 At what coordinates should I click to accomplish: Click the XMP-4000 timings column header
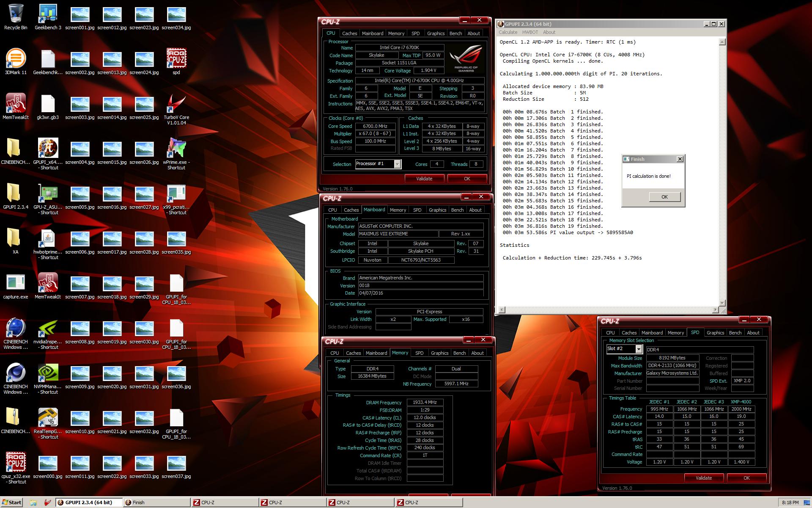point(741,402)
